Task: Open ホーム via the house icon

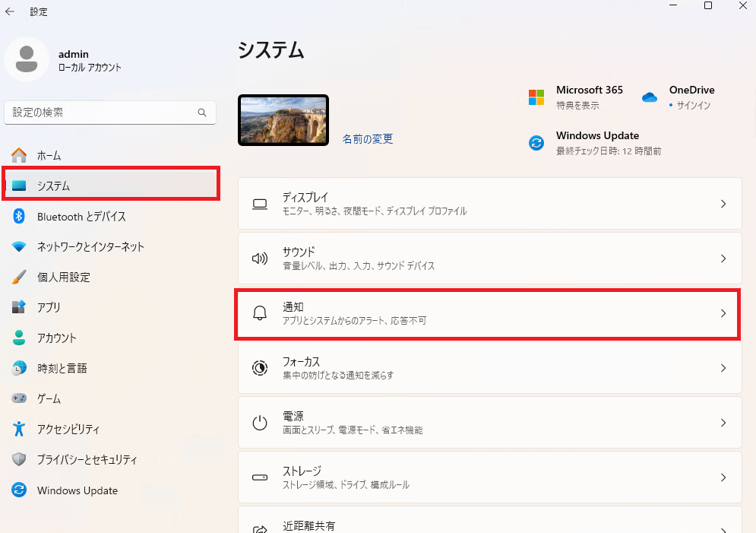Action: (x=19, y=155)
